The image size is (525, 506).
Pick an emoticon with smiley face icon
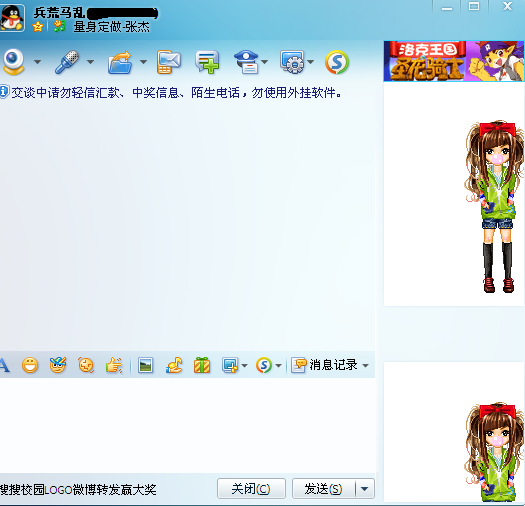(30, 365)
